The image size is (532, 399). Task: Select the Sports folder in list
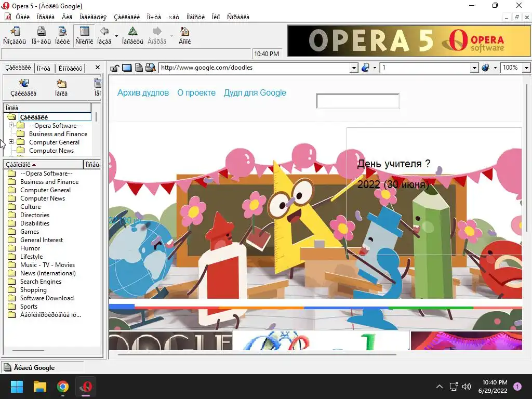click(29, 307)
